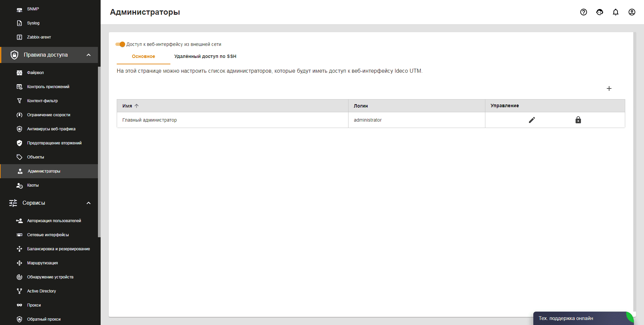The height and width of the screenshot is (325, 644).
Task: Open Контроль приложений menu item
Action: click(x=49, y=87)
